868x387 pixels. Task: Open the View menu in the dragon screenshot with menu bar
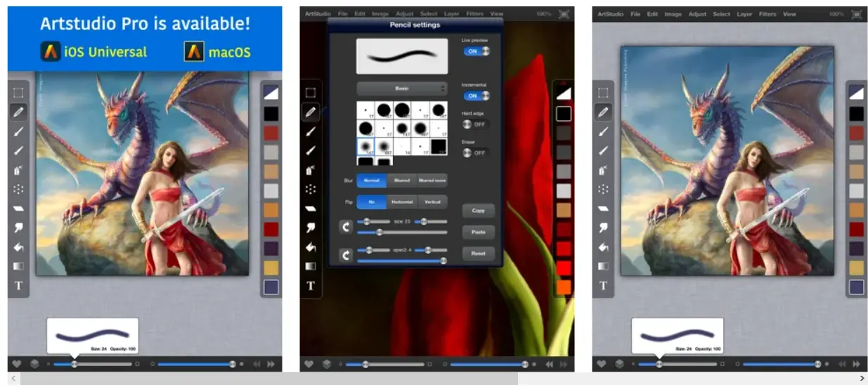click(789, 14)
